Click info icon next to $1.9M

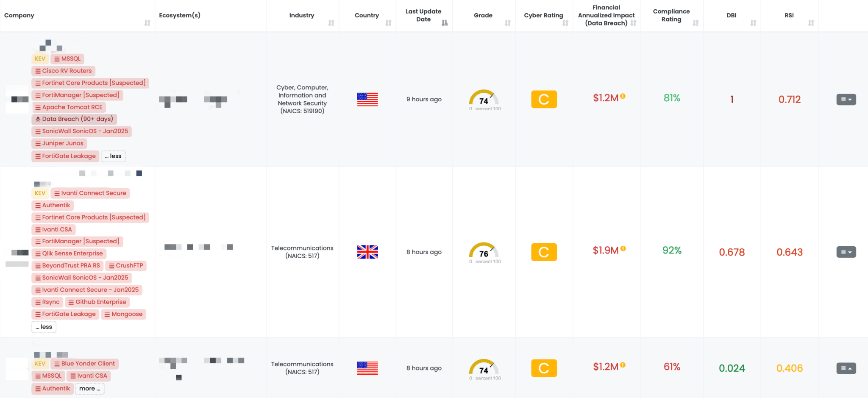[x=623, y=249]
